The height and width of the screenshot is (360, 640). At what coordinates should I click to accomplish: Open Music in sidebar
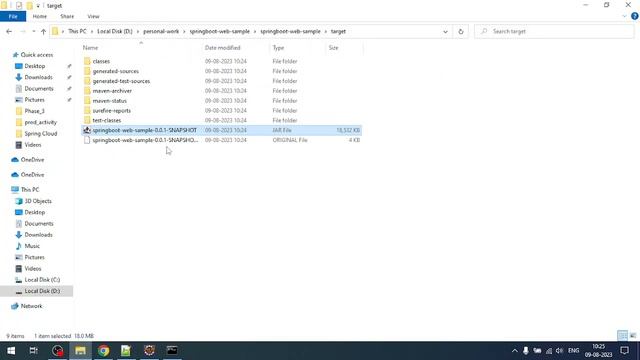click(x=32, y=246)
